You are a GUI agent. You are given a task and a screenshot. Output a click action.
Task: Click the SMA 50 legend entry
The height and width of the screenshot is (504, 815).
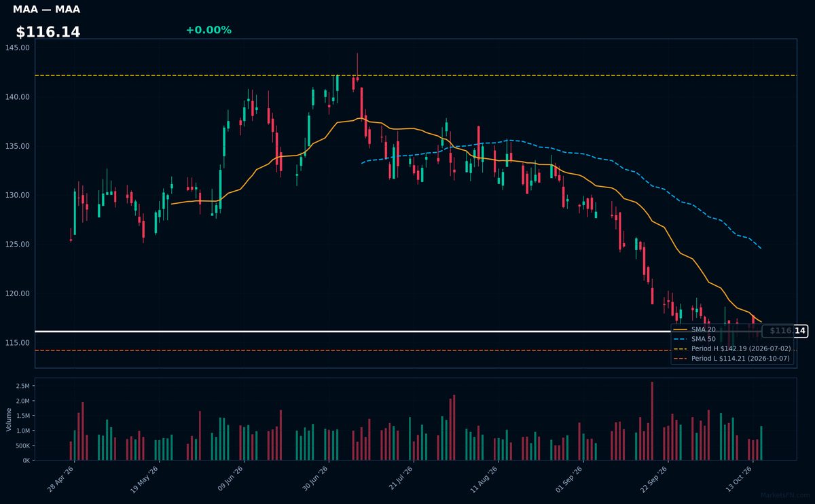pos(695,339)
